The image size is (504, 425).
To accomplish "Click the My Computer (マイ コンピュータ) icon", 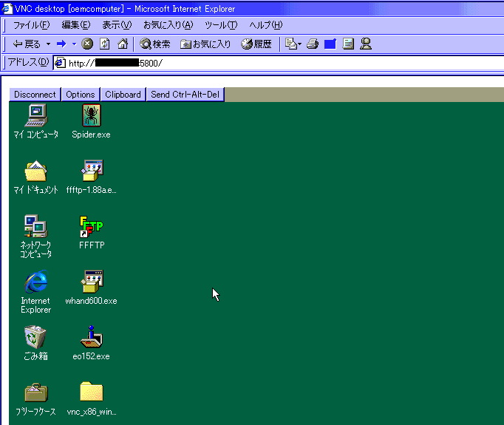I will click(x=35, y=115).
